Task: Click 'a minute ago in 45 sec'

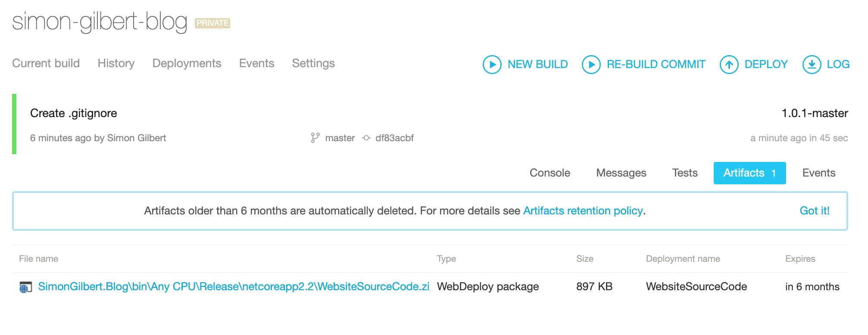Action: coord(799,138)
